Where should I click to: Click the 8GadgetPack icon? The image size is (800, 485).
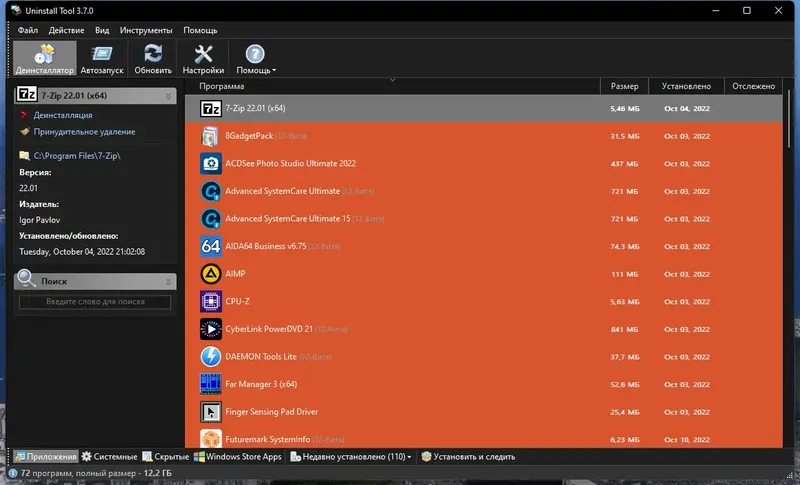(211, 136)
